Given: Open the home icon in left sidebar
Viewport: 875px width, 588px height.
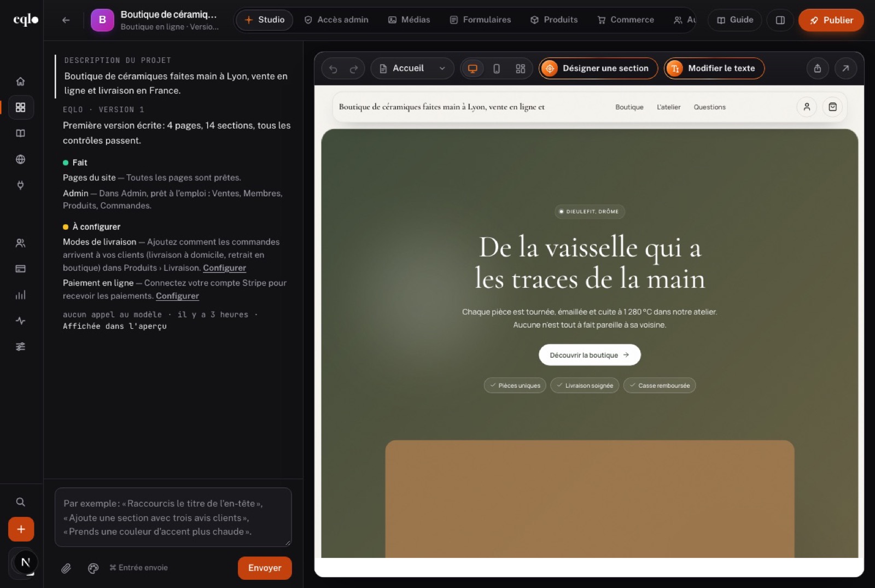Looking at the screenshot, I should pyautogui.click(x=20, y=81).
